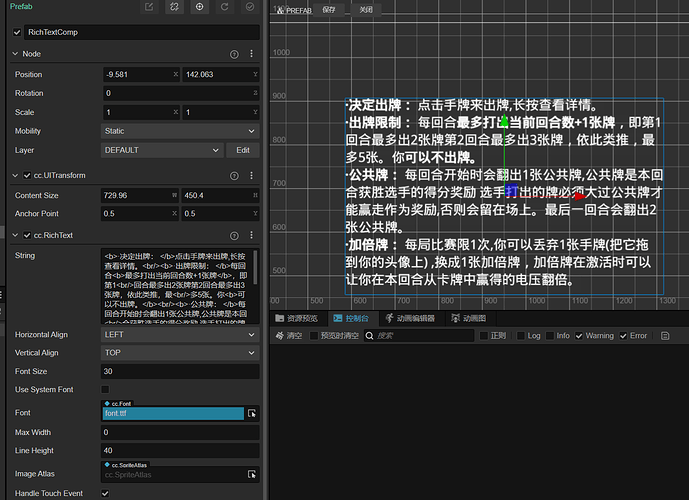Image resolution: width=689 pixels, height=500 pixels.
Task: Open cc.RichText three-dot options menu
Action: (250, 235)
